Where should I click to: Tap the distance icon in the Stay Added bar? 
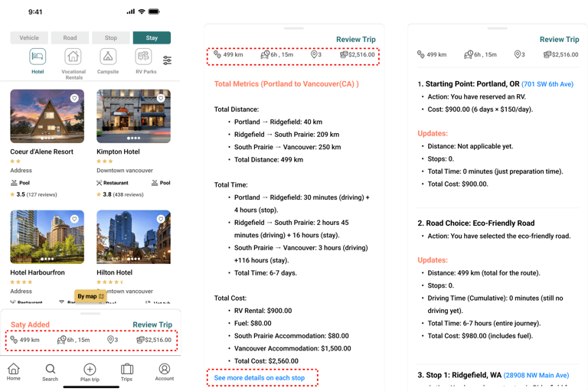pyautogui.click(x=14, y=340)
